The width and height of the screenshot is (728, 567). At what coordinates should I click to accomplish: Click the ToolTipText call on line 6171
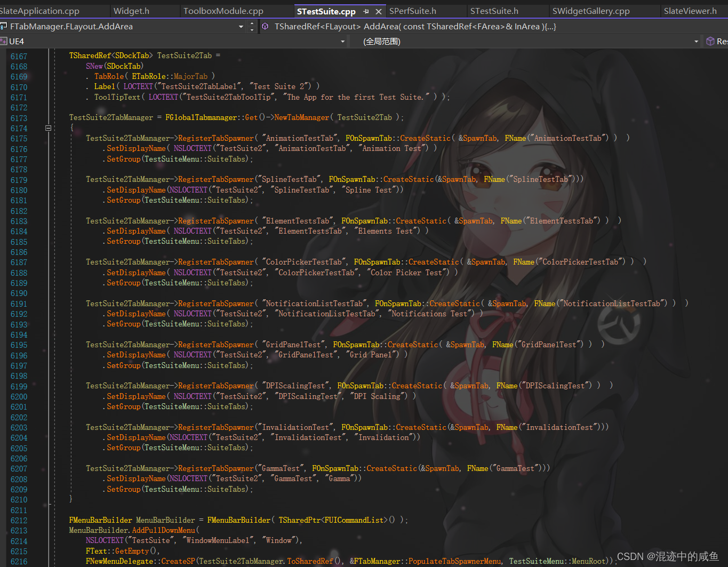pyautogui.click(x=117, y=97)
